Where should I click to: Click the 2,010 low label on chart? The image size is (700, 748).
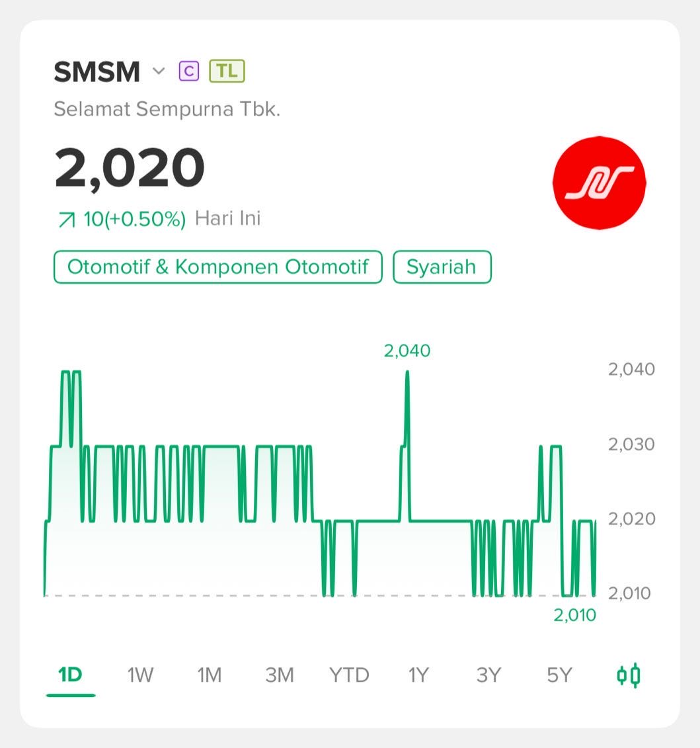[x=574, y=616]
